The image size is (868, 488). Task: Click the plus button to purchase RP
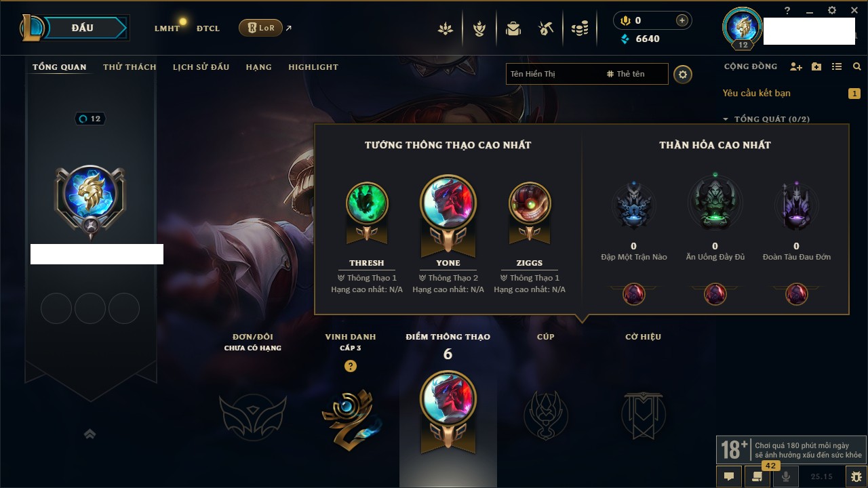coord(682,20)
